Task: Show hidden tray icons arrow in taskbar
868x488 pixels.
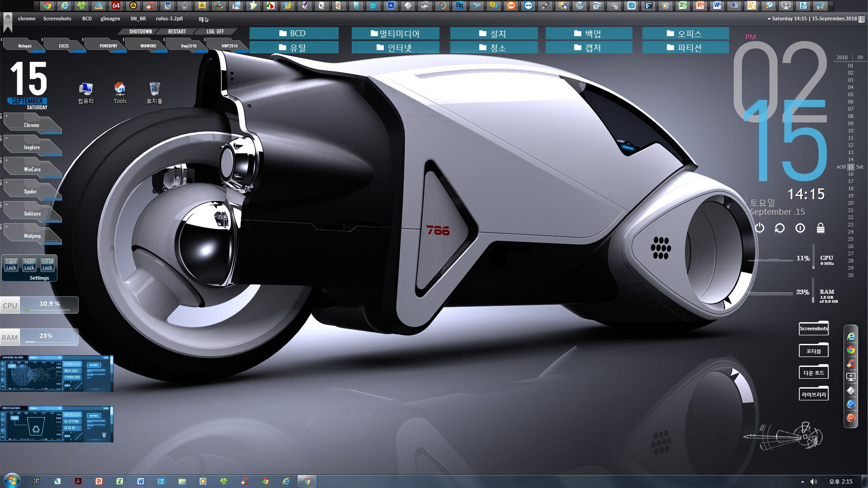Action: (802, 482)
